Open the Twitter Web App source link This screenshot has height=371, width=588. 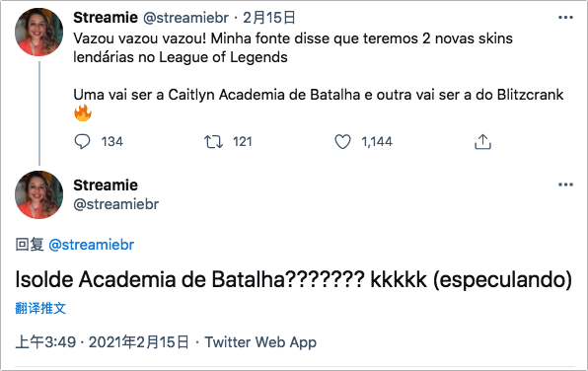pyautogui.click(x=260, y=342)
